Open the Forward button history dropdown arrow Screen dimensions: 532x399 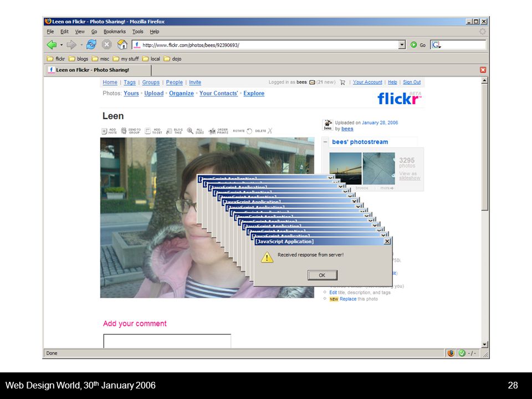pos(81,45)
